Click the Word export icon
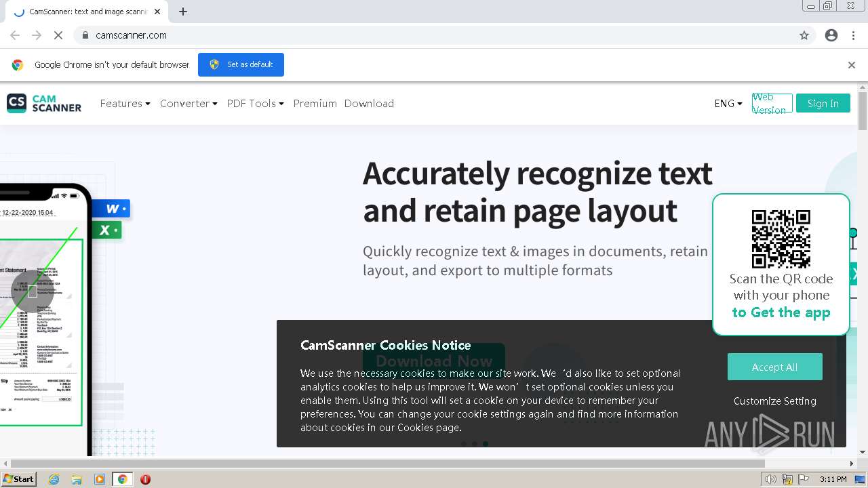Screen dimensions: 868x488 tap(112, 209)
